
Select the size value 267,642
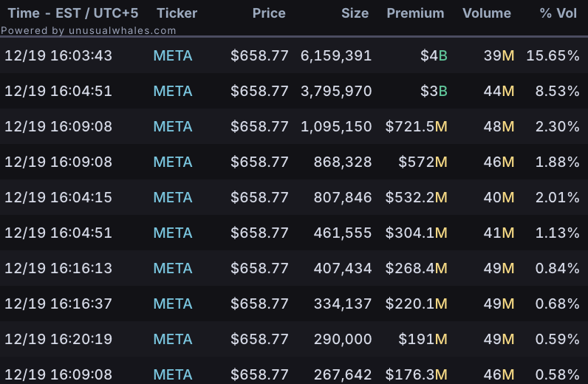click(x=343, y=374)
